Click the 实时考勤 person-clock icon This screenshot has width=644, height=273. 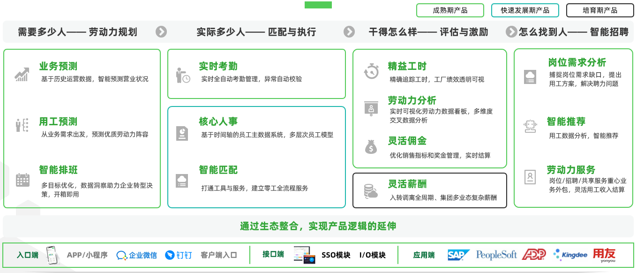(x=183, y=76)
